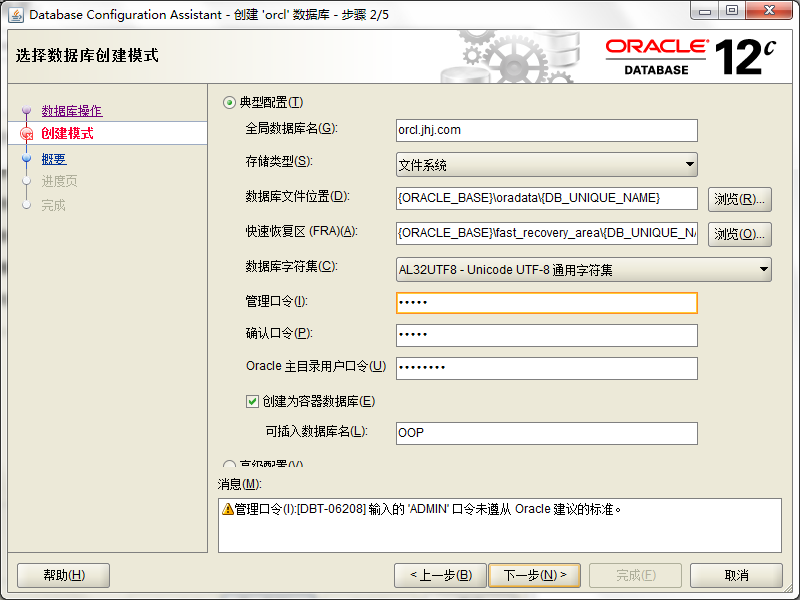
Task: Click the purple step dot beside 数据库操作
Action: tap(27, 110)
